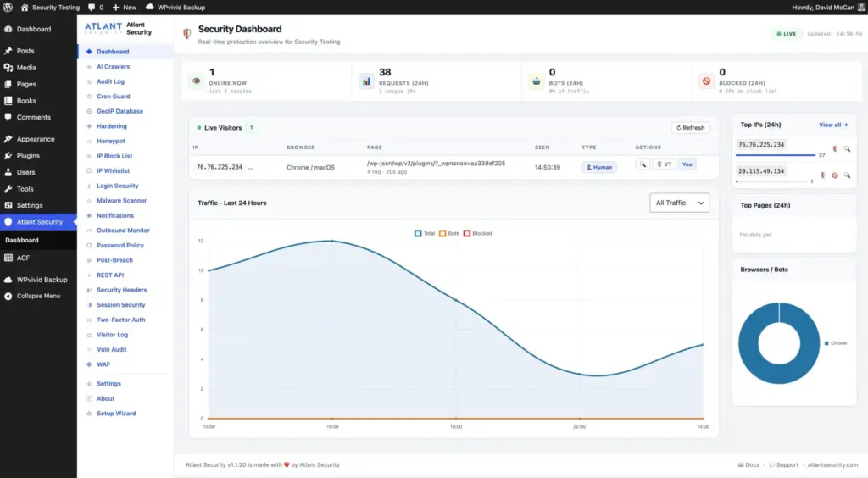
Task: Click magnifier icon next to 20.115.49.134
Action: [847, 175]
